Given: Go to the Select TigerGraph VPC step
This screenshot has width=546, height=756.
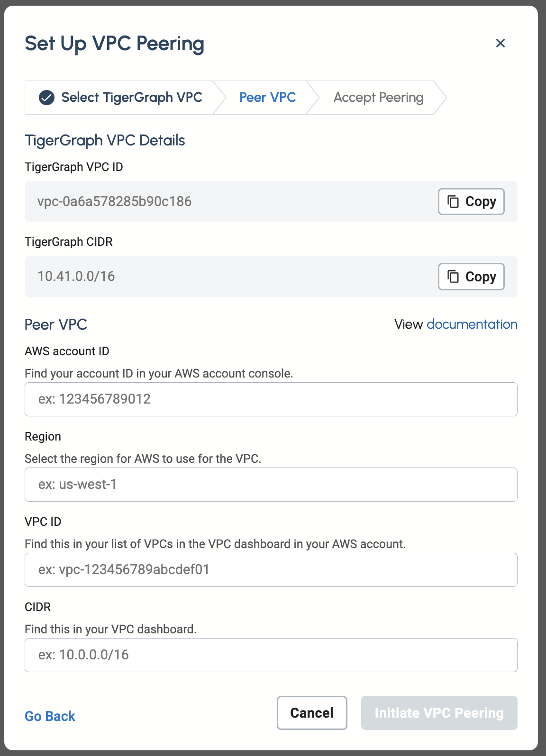Looking at the screenshot, I should click(131, 98).
